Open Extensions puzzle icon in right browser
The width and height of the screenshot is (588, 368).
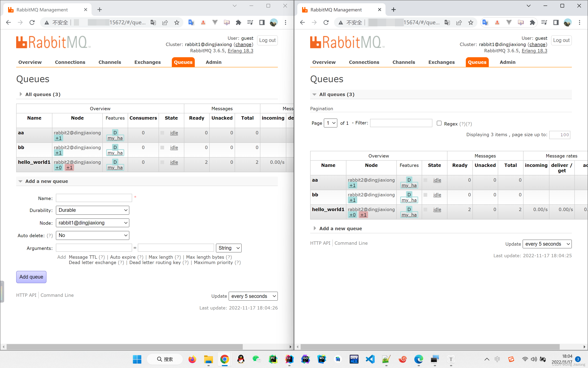tap(532, 23)
